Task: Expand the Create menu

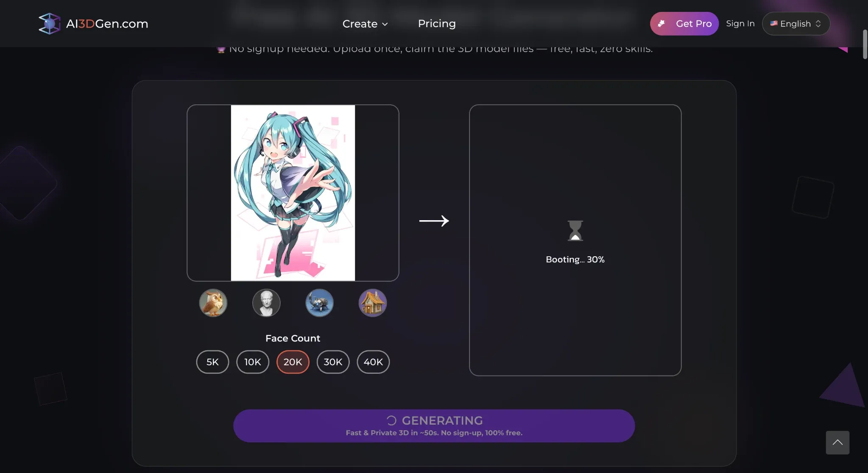Action: click(x=365, y=24)
